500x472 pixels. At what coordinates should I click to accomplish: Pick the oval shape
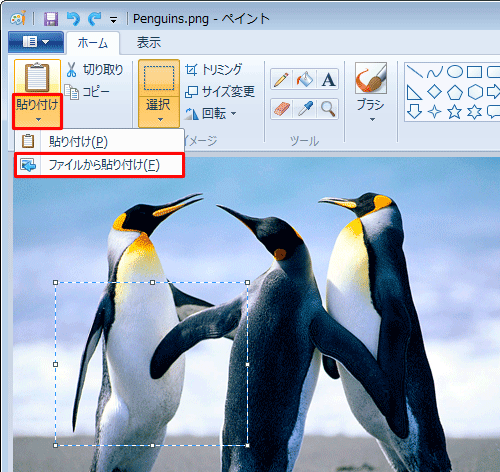(x=455, y=72)
